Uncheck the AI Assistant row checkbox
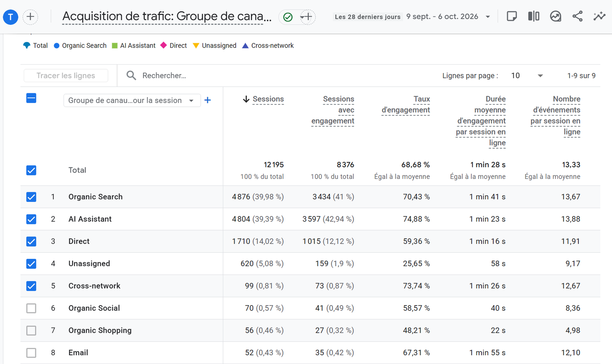 31,219
